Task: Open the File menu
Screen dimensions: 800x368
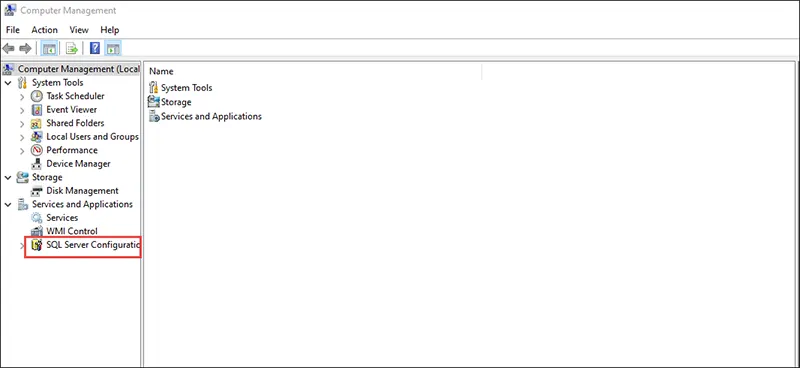Action: click(x=13, y=30)
